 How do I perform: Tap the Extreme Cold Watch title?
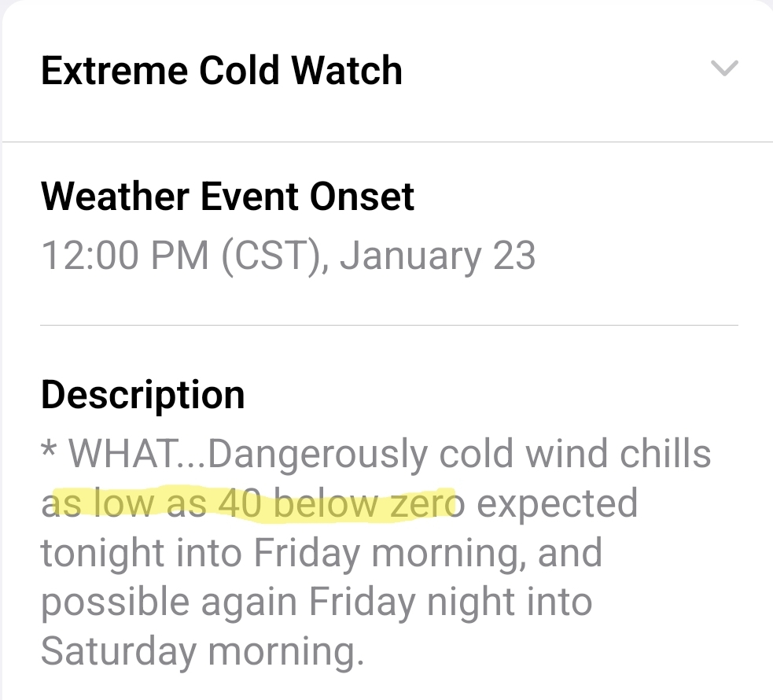(x=221, y=71)
